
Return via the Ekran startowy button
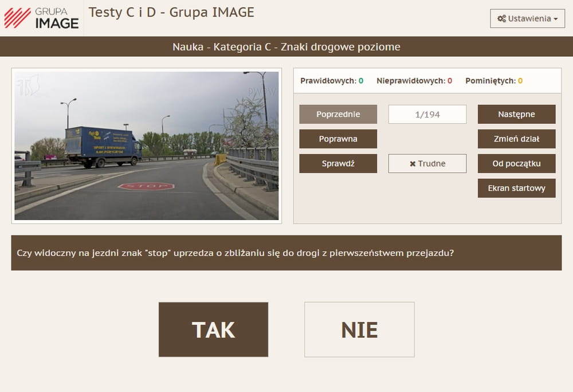pyautogui.click(x=516, y=188)
